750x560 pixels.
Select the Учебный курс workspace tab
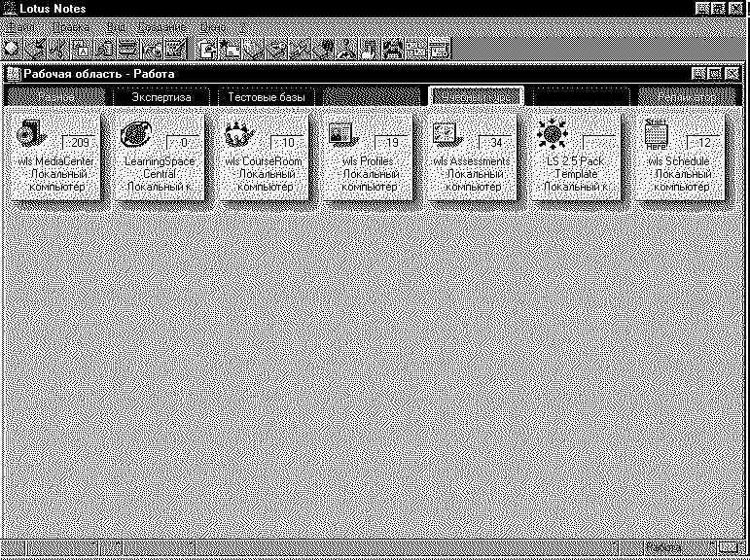coord(477,97)
